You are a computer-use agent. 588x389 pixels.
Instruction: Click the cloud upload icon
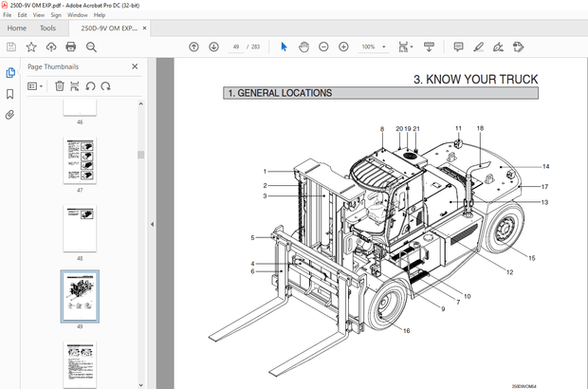pyautogui.click(x=51, y=46)
